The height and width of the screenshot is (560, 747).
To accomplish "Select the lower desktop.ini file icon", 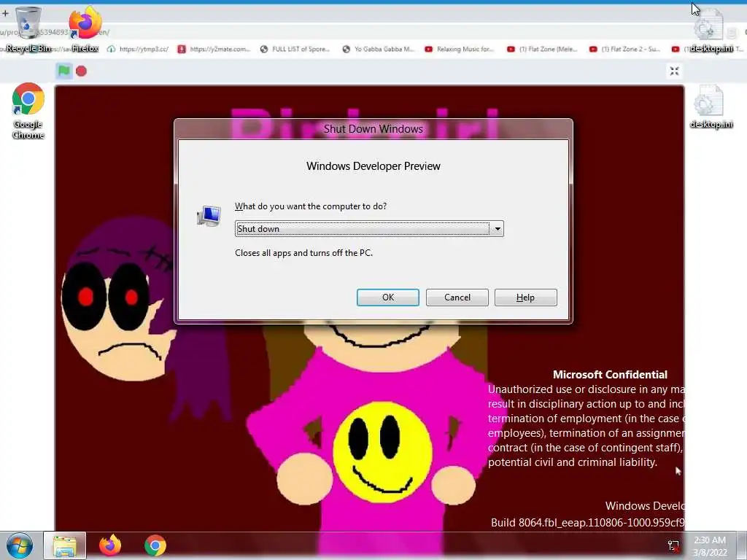I will point(711,107).
